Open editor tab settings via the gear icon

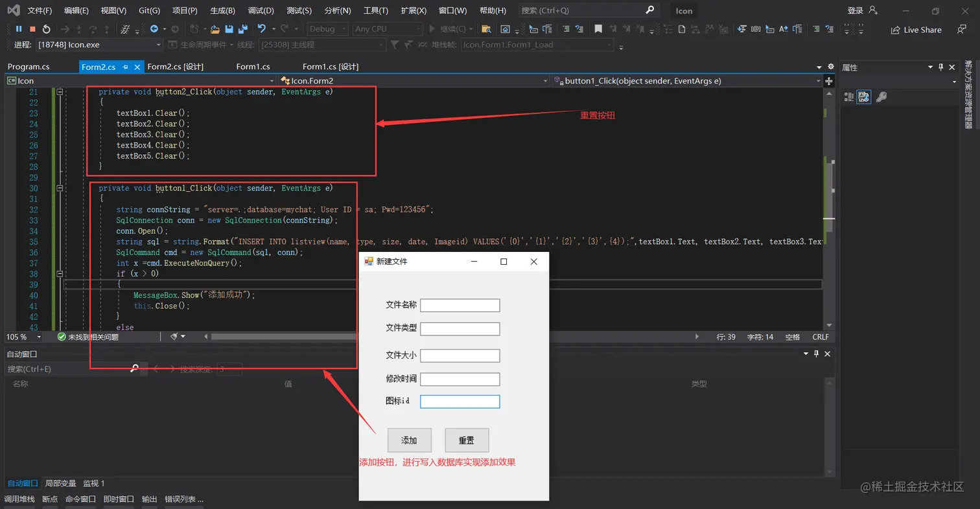[831, 67]
